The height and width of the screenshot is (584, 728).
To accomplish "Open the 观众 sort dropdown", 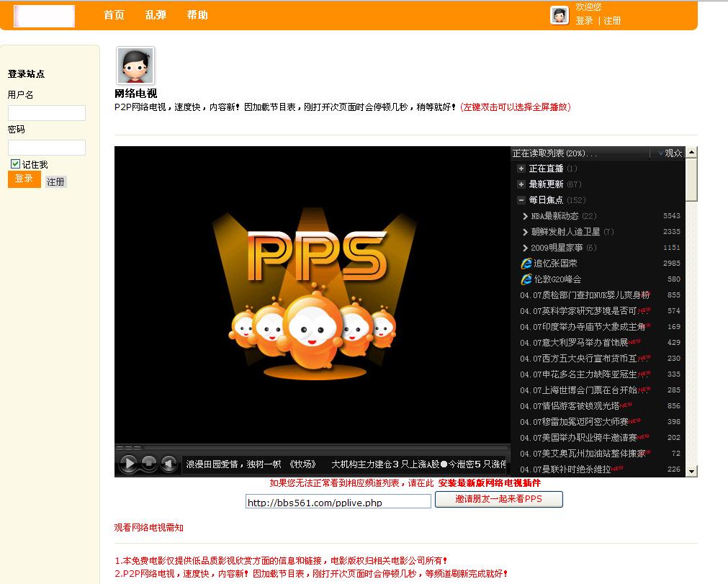I will point(670,153).
